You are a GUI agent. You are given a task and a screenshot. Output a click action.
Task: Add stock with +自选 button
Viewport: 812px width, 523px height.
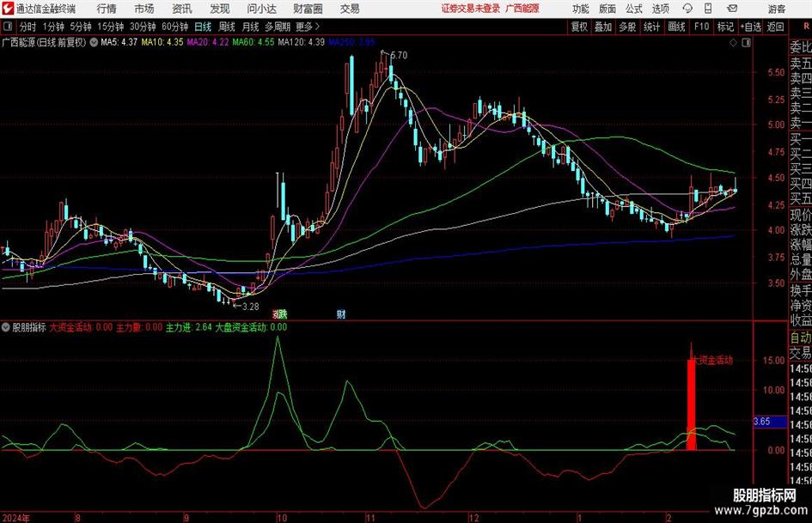[750, 27]
